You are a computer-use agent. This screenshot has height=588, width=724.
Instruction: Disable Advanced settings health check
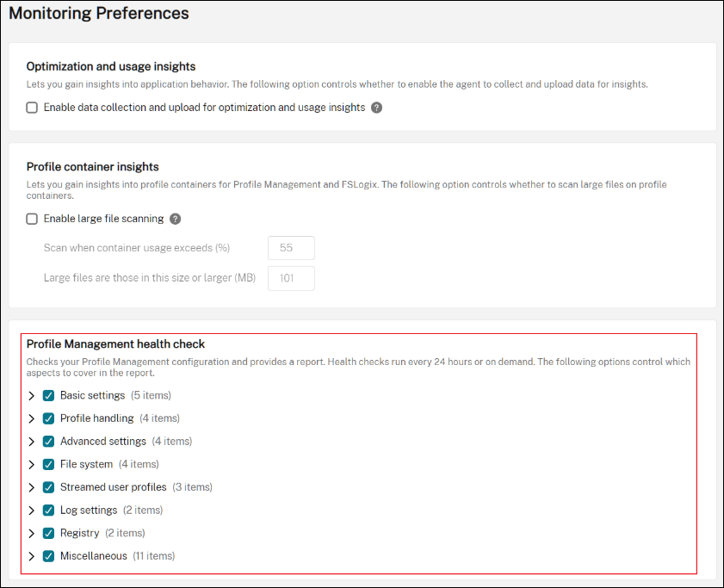(48, 442)
